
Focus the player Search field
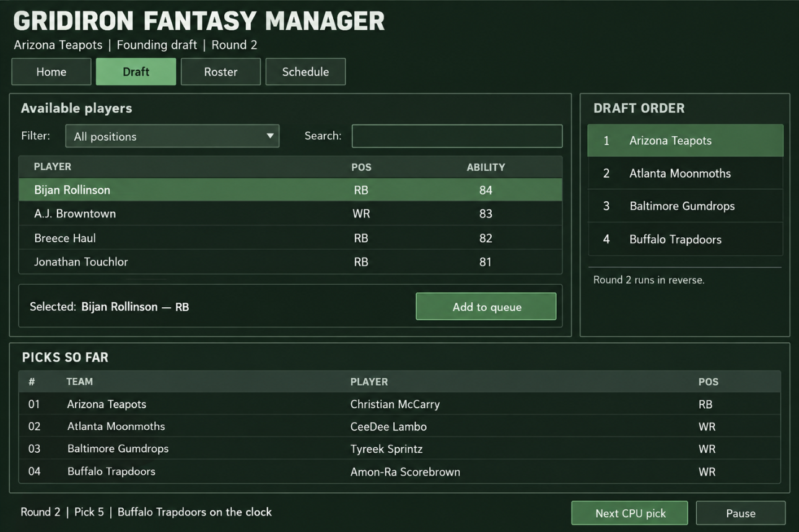[x=457, y=136]
